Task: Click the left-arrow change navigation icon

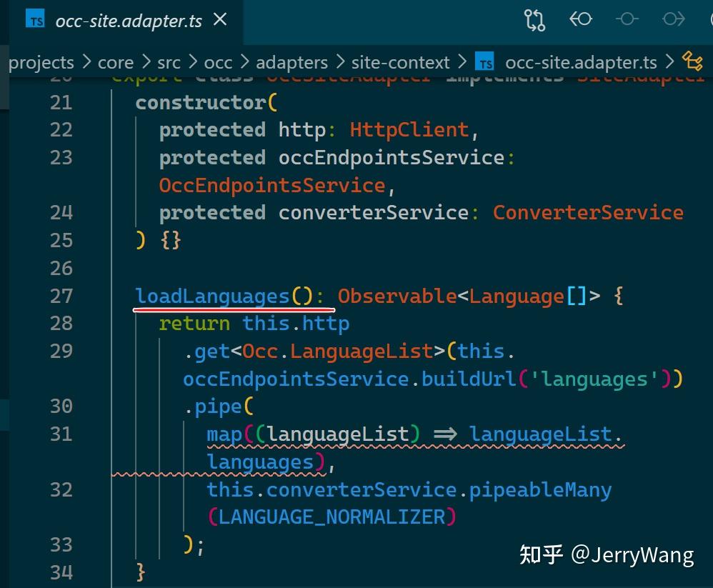Action: pos(581,20)
